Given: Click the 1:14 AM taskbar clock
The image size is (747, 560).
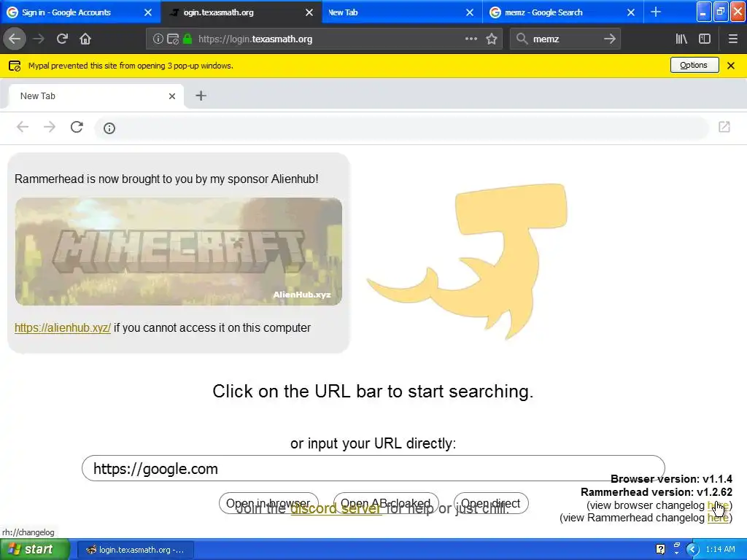Looking at the screenshot, I should (x=720, y=550).
